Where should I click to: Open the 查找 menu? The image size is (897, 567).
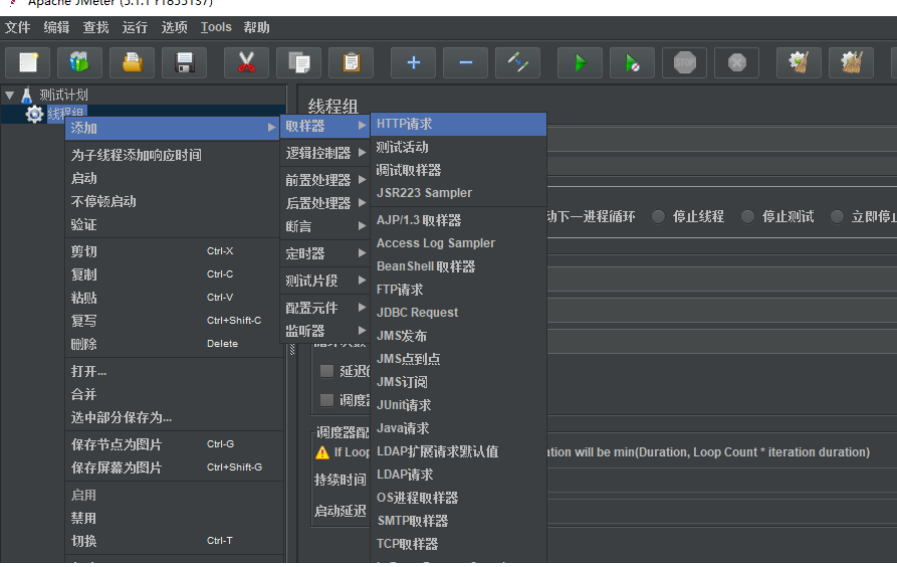tap(96, 27)
